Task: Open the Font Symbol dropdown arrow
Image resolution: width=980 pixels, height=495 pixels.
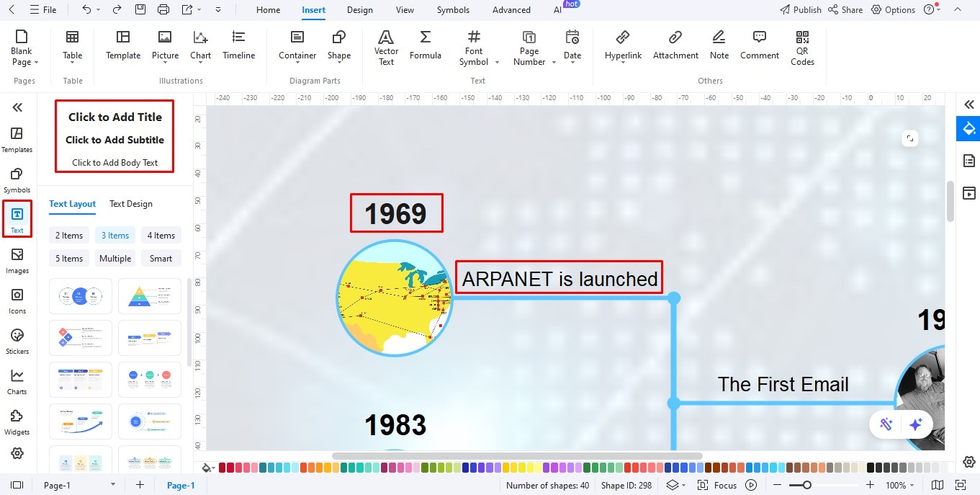Action: pyautogui.click(x=497, y=63)
